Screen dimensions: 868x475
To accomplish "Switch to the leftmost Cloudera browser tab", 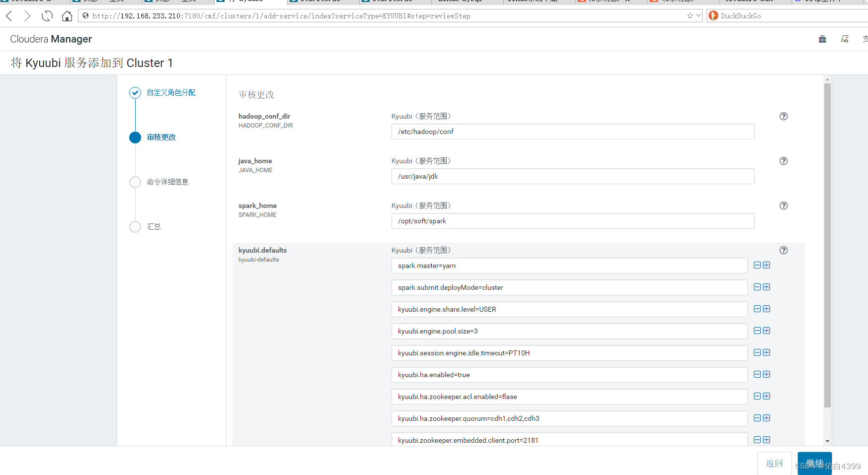I will click(35, 2).
